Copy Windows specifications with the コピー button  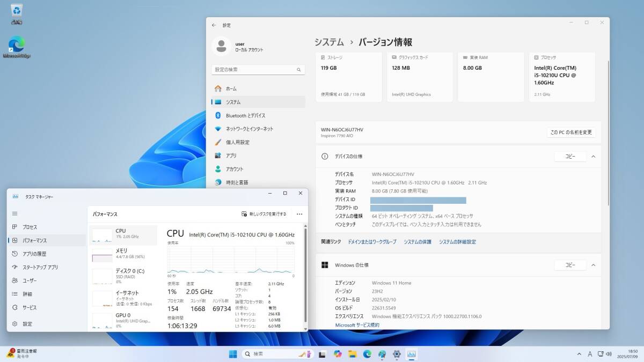pyautogui.click(x=570, y=265)
